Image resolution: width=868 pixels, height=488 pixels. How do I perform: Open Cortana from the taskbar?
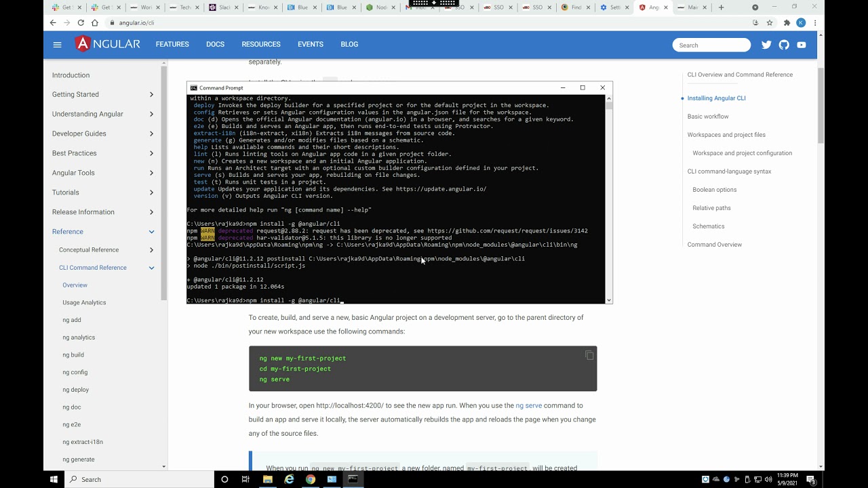click(224, 479)
